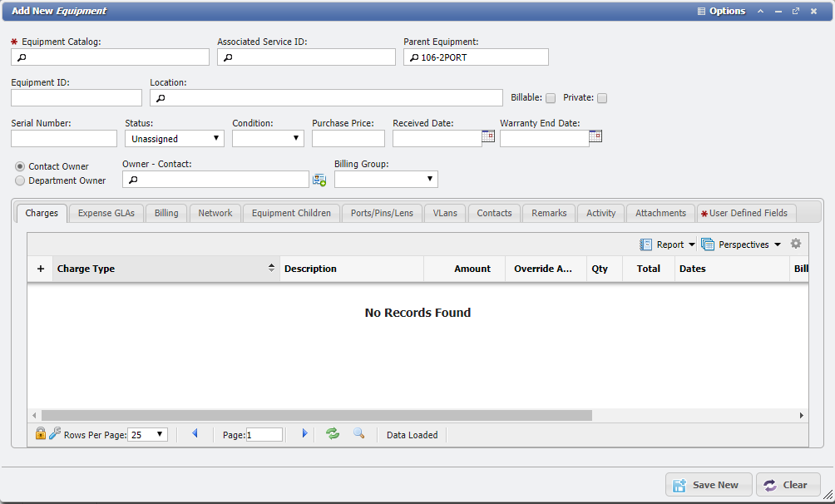Screen dimensions: 835x504
Task: Enable the Billable checkbox
Action: 551,98
